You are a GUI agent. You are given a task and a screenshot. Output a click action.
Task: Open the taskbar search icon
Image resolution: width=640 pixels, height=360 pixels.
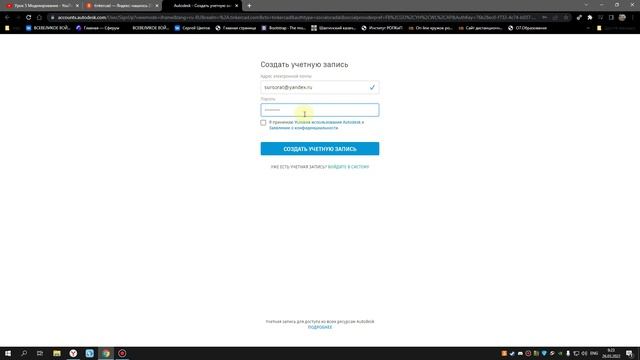click(x=24, y=353)
